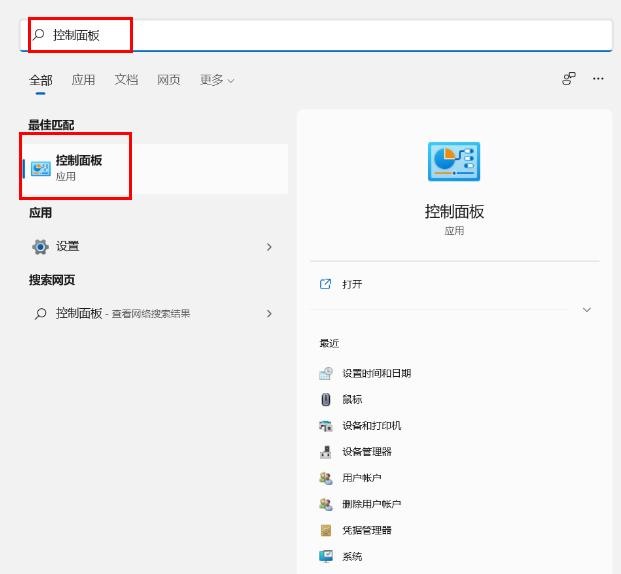Screen dimensions: 621x574
Task: Open 控制面板 best match result
Action: [x=78, y=167]
